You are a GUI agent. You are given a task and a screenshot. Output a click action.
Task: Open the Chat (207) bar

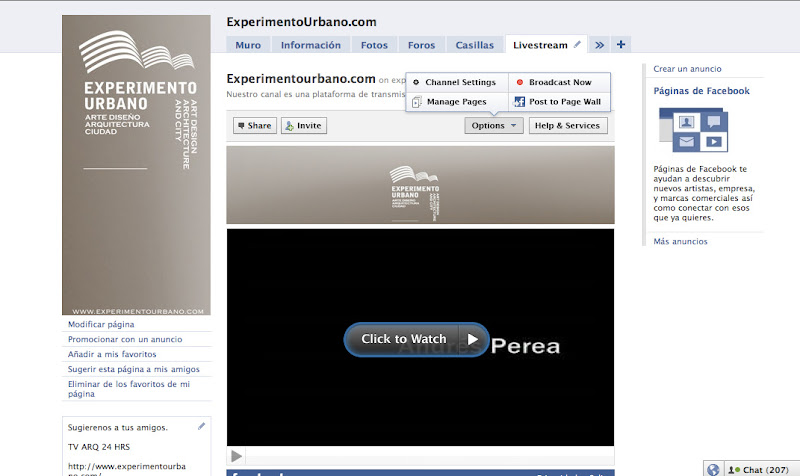click(762, 469)
